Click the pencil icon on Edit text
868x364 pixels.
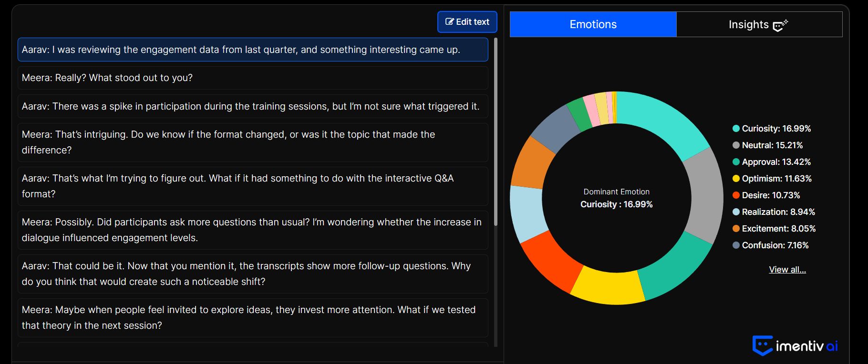[x=449, y=21]
